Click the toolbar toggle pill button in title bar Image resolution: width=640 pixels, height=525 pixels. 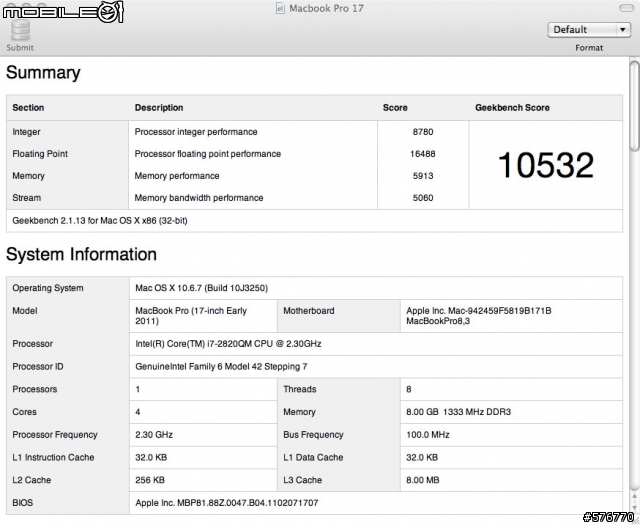[626, 8]
